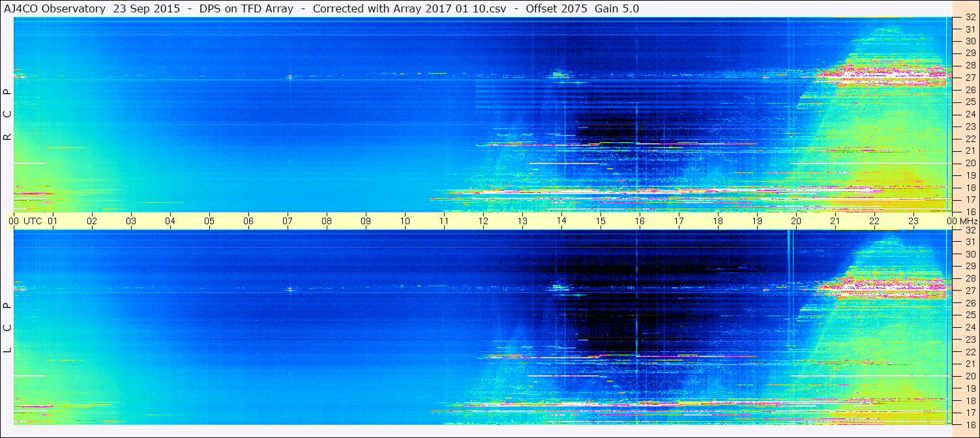Click the 10 hour marker

click(405, 221)
